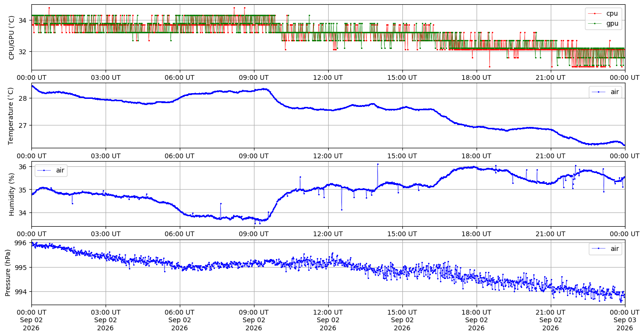Click the Pressure (hPa) axis label
This screenshot has height=336, width=644.
(x=8, y=272)
